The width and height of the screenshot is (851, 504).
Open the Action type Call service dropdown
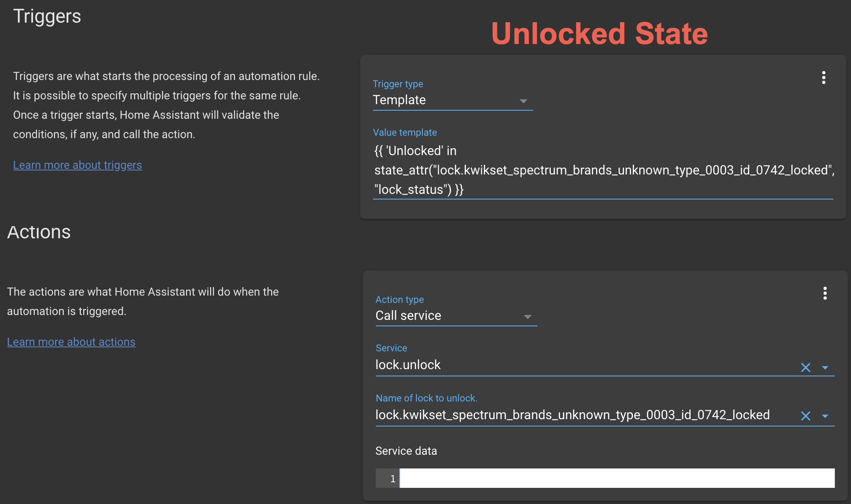pos(456,316)
